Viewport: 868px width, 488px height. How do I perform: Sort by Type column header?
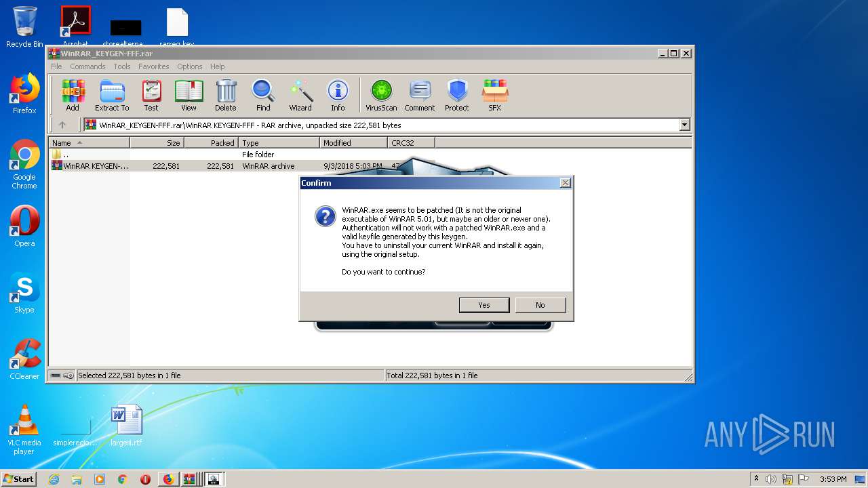point(279,142)
